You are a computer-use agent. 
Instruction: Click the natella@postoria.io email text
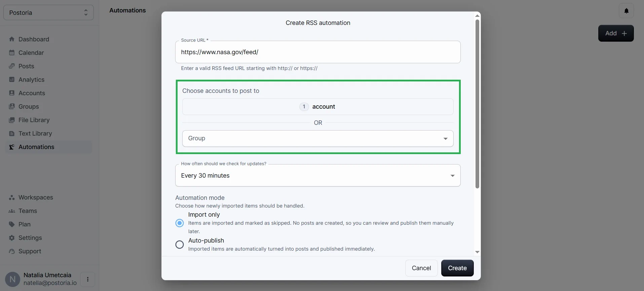pos(50,283)
